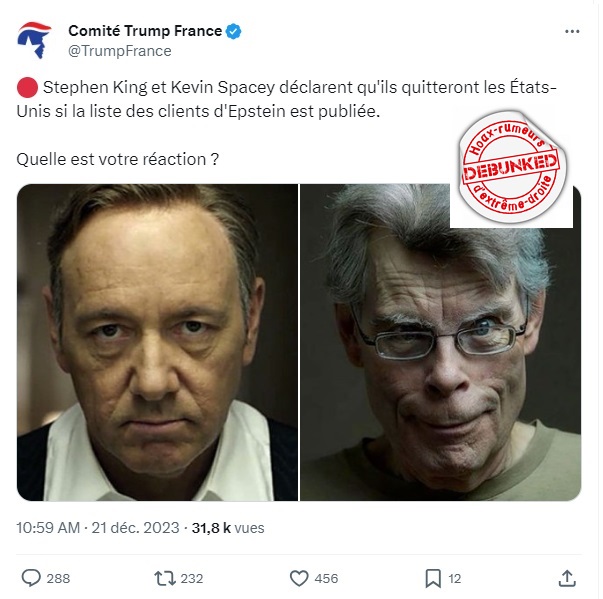Like the tweet with the heart icon
Screen dimensions: 603x599
coord(299,578)
